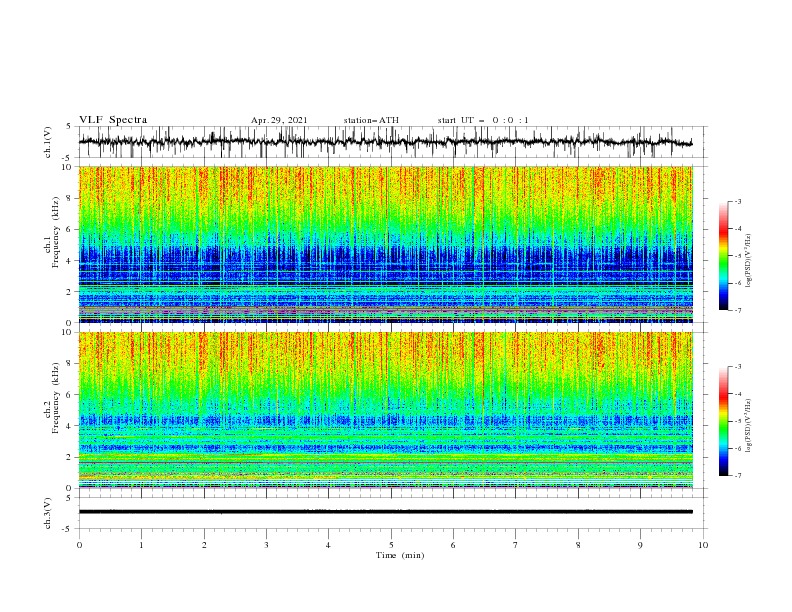The height and width of the screenshot is (612, 792).
Task: Click the ch.2 frequency tick label 2
Action: click(x=69, y=457)
